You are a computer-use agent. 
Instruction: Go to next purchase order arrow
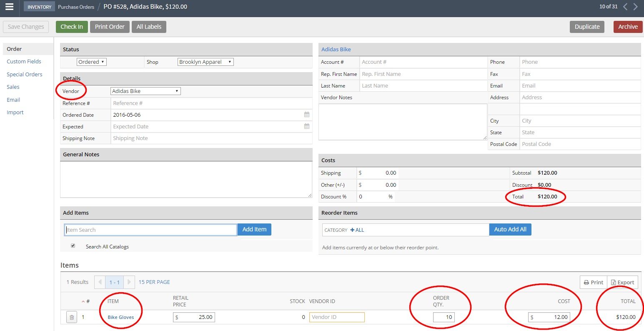(635, 7)
